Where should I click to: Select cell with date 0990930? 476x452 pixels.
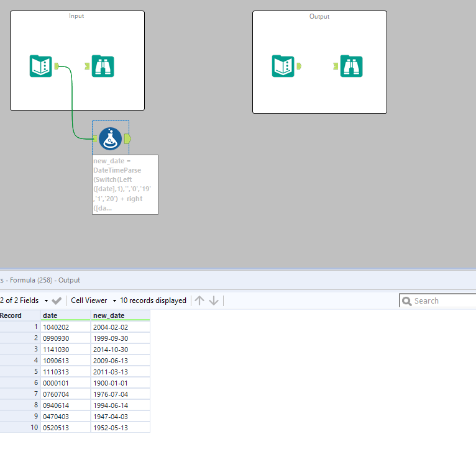coord(66,338)
